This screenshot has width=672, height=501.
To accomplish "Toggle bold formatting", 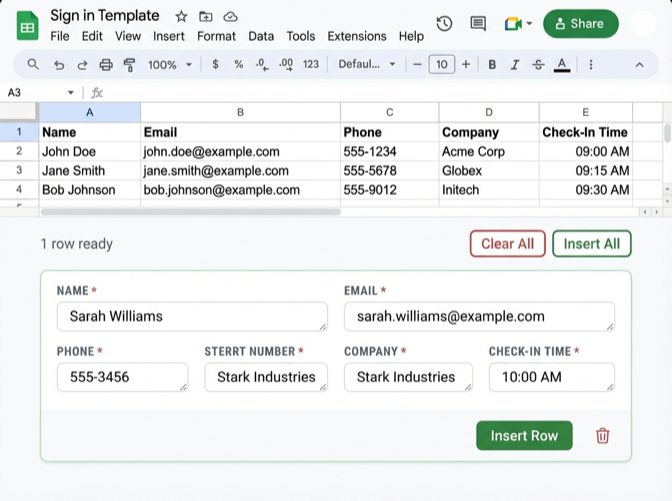I will coord(492,65).
